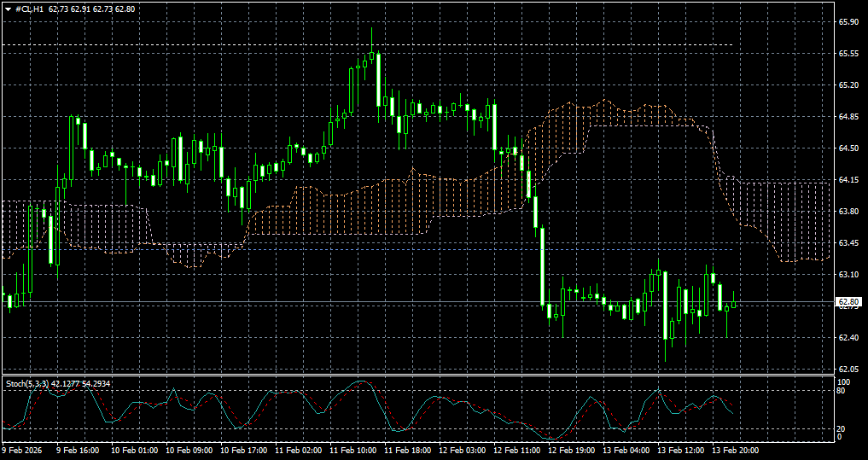Click the 64.85 price axis label

pyautogui.click(x=848, y=117)
